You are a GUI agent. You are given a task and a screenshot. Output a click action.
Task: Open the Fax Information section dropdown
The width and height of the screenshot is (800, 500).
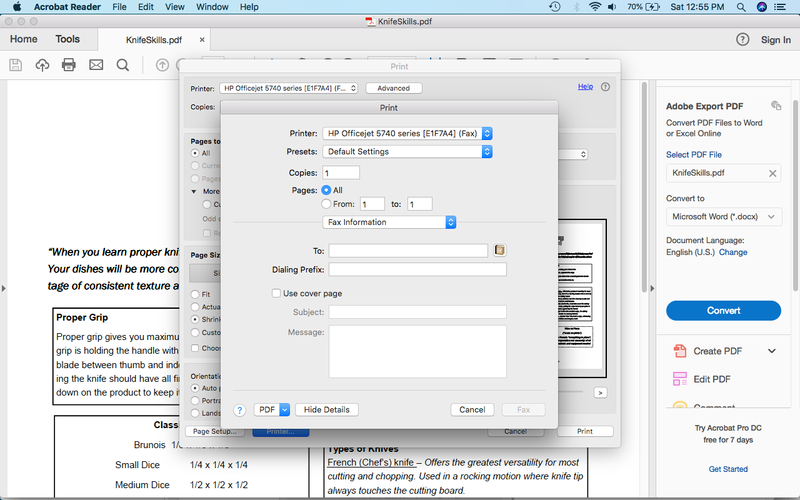tap(389, 222)
